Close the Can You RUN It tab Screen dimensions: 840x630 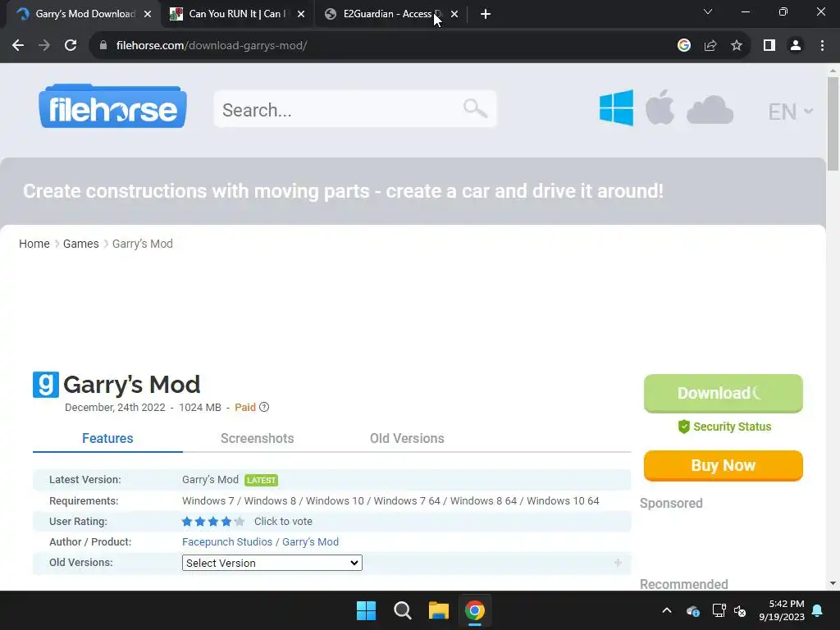point(301,14)
